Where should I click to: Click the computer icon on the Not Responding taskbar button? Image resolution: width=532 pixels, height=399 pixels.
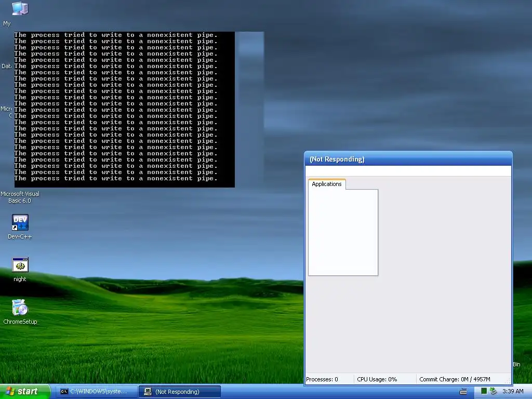coord(148,392)
